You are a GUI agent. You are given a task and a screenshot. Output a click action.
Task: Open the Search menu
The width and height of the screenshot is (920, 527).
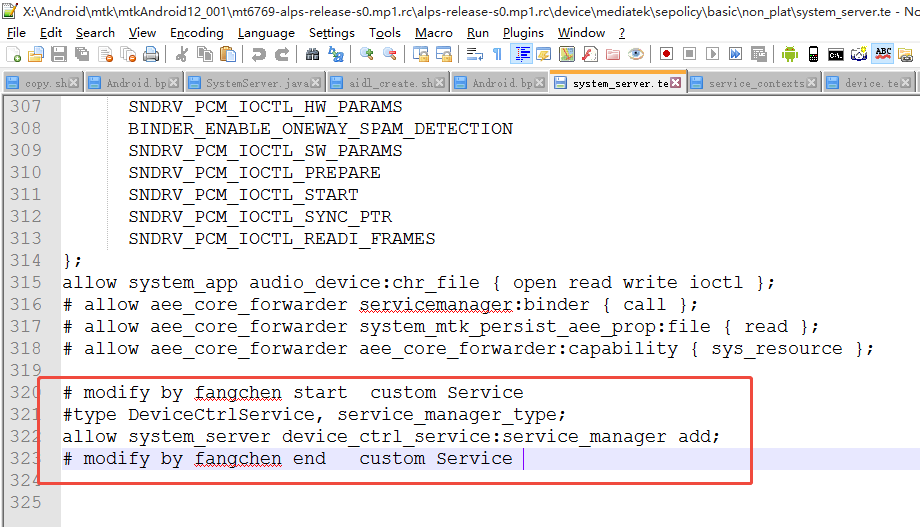[x=95, y=33]
